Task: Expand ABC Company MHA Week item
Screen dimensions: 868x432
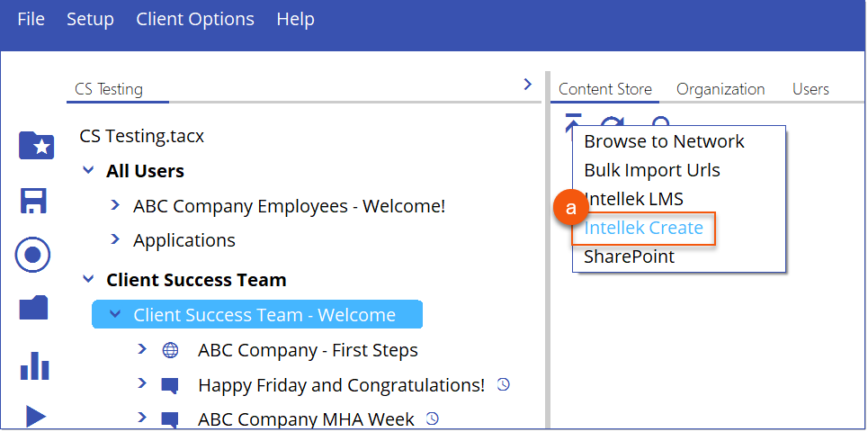Action: 142,417
